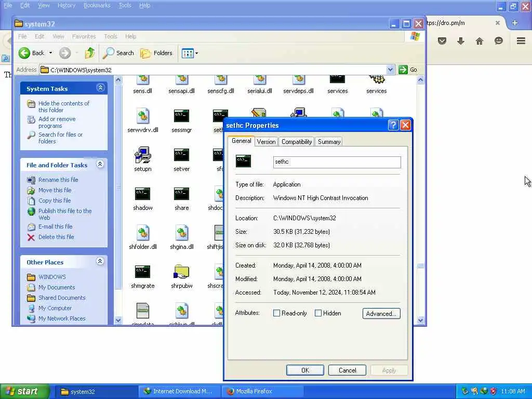The width and height of the screenshot is (532, 399).
Task: Click Copy this file task
Action: coord(54,201)
